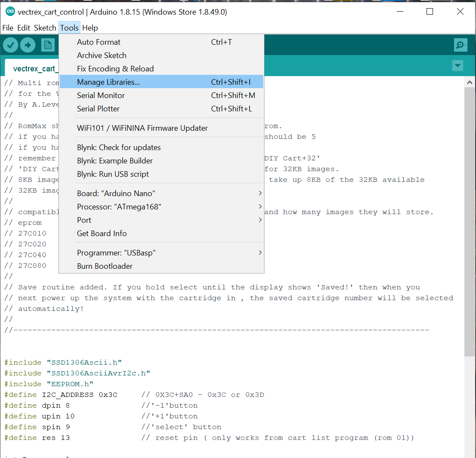Click the #define I2C_ADDRESS 0x3C line
Screen dimensions: 476x458
(x=134, y=395)
